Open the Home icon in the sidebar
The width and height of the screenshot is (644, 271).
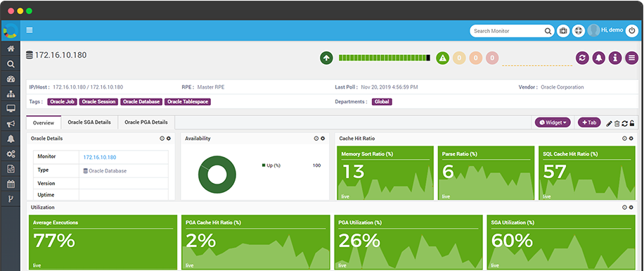pyautogui.click(x=11, y=49)
